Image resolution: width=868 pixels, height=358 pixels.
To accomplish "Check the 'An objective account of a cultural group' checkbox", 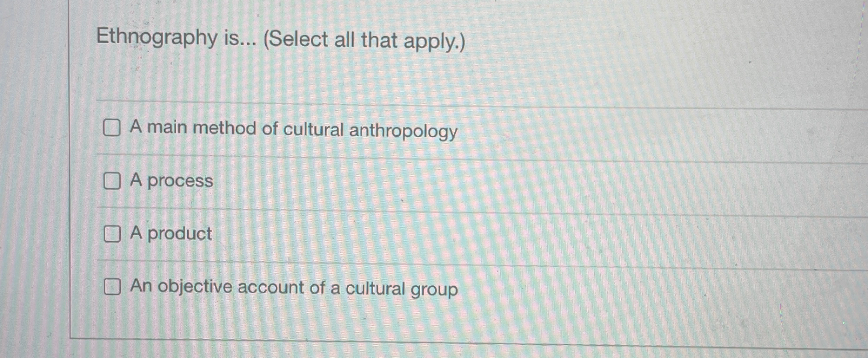I will 112,287.
